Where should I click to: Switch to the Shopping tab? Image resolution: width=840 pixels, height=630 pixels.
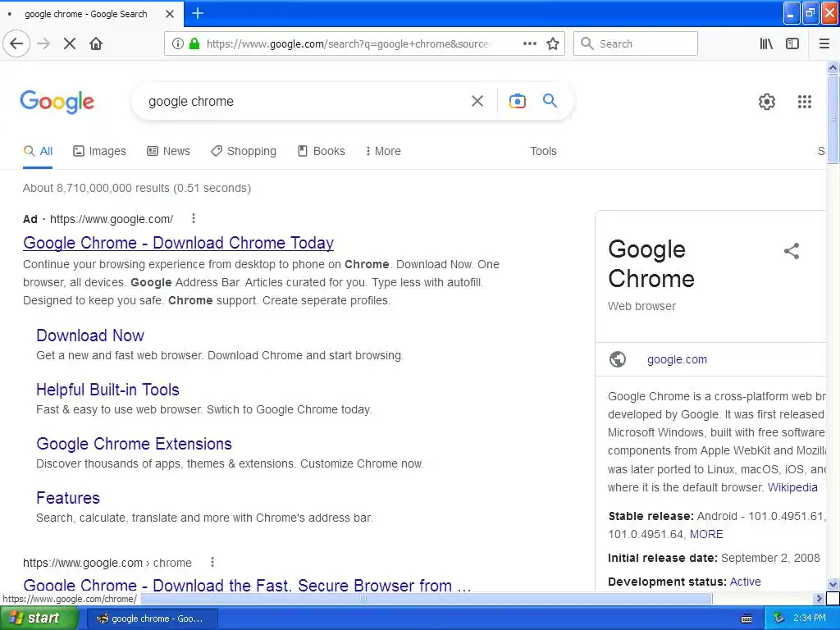click(243, 151)
